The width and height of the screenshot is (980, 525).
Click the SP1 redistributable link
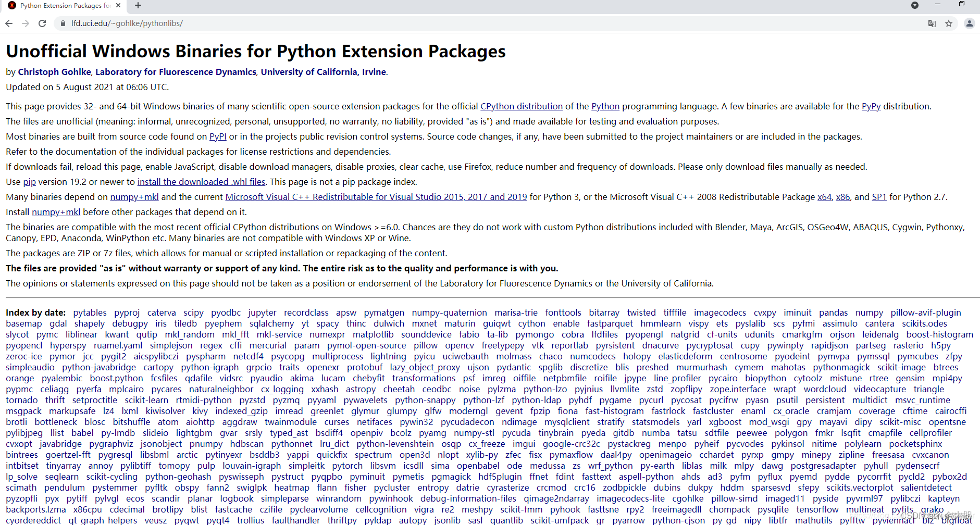[x=879, y=197]
